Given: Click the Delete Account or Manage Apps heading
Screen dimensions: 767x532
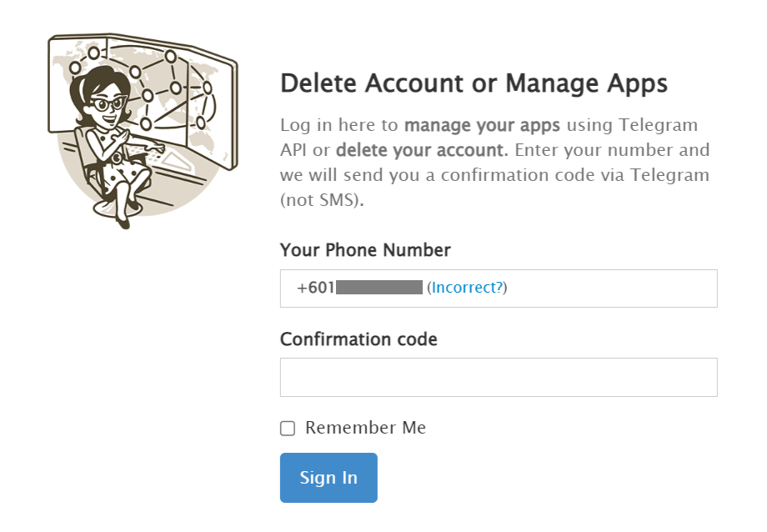Looking at the screenshot, I should (474, 83).
